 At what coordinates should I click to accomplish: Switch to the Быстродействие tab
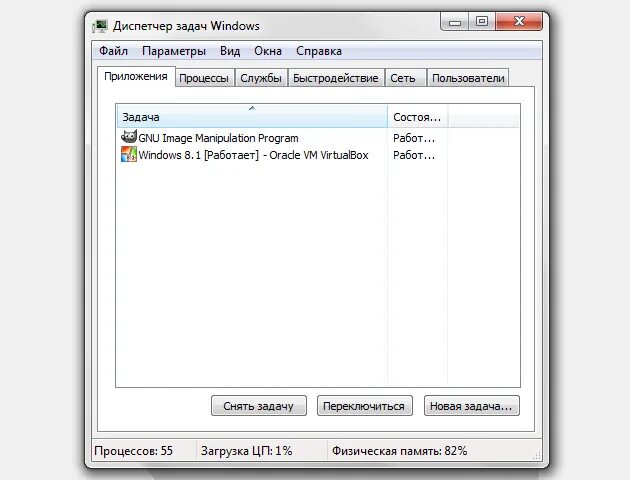point(336,78)
